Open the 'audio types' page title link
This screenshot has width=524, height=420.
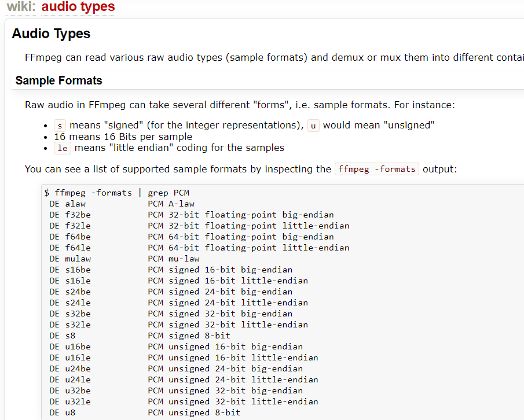pos(78,7)
